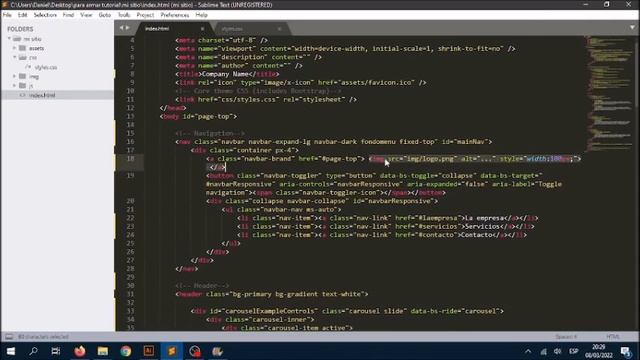
Task: Open Firefox from the taskbar
Action: click(x=80, y=351)
